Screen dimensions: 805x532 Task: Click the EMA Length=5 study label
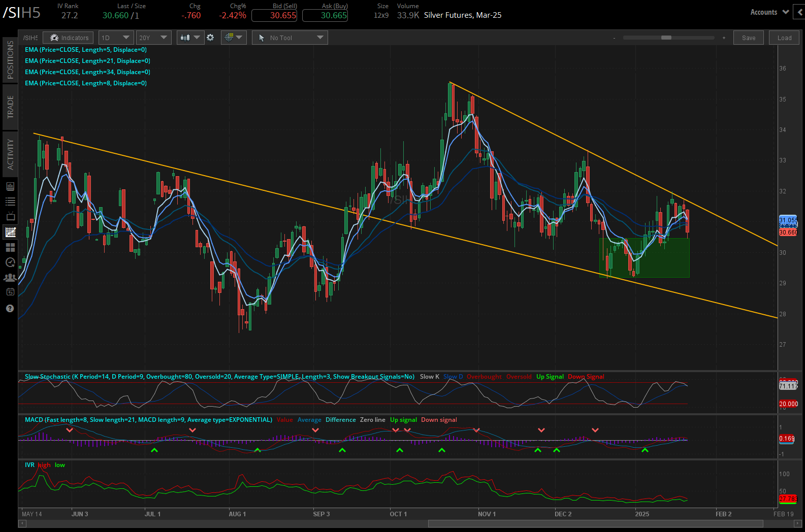coord(86,50)
